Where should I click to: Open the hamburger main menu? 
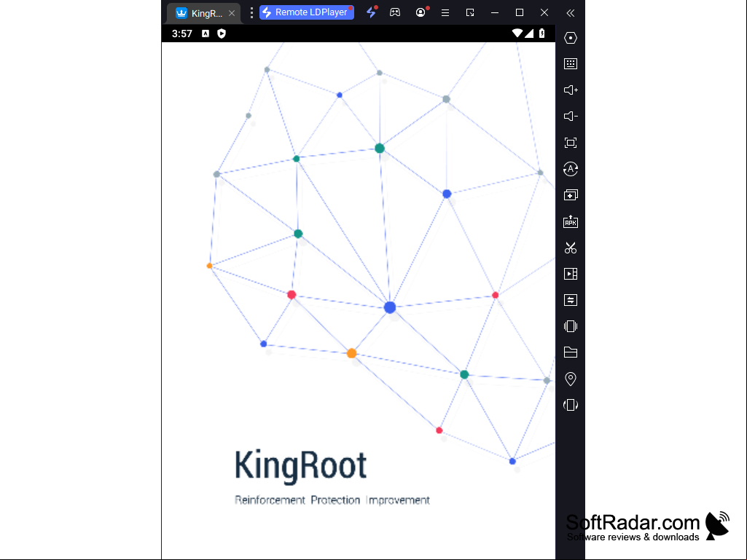tap(445, 13)
